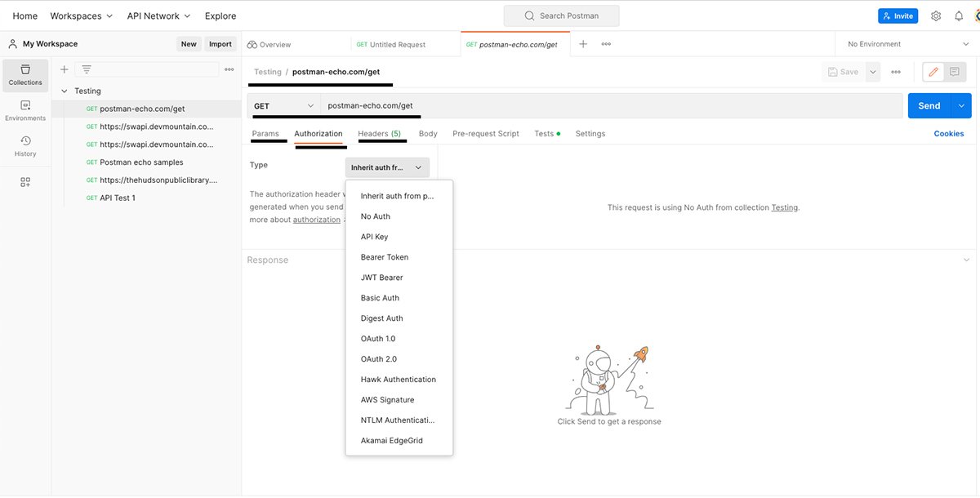The width and height of the screenshot is (980, 498).
Task: Open the GET method dropdown
Action: coord(283,105)
